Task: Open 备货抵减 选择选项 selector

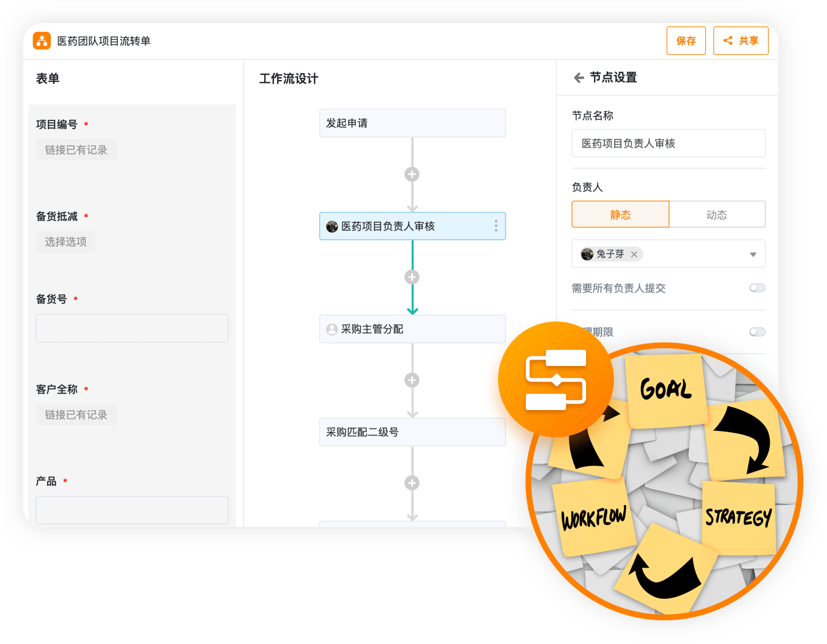Action: [x=66, y=242]
